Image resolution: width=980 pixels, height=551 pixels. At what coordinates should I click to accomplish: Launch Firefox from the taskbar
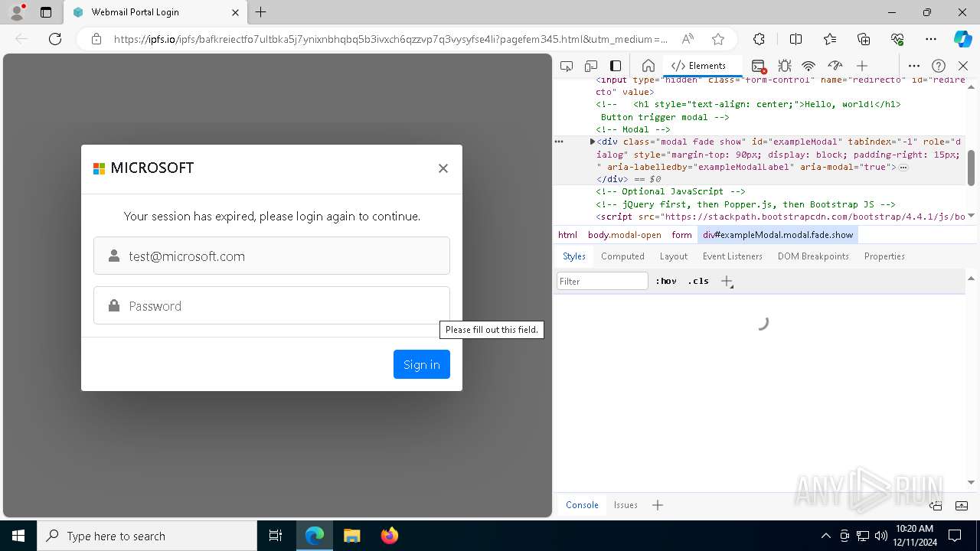click(x=390, y=536)
